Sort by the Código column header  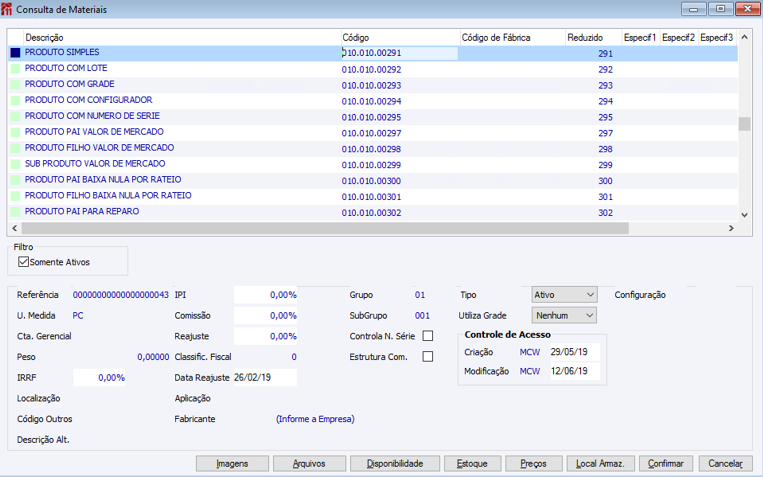tap(400, 37)
